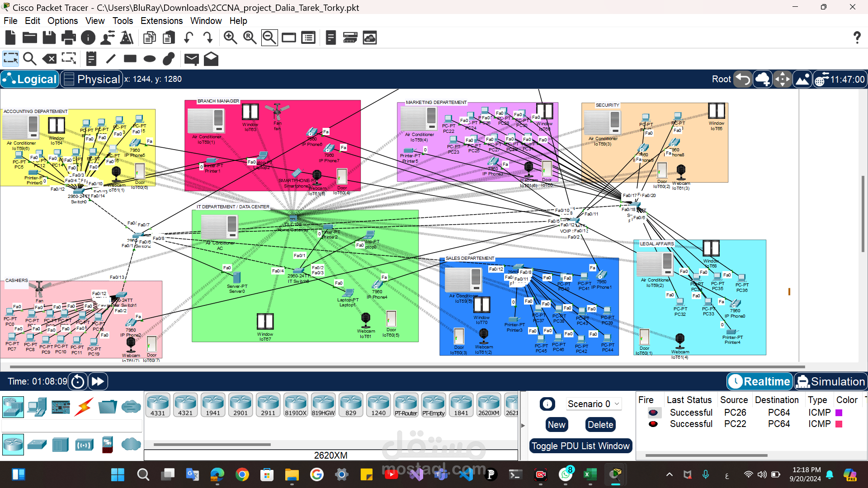The width and height of the screenshot is (868, 488).
Task: Select the PT-Router device
Action: pyautogui.click(x=406, y=404)
